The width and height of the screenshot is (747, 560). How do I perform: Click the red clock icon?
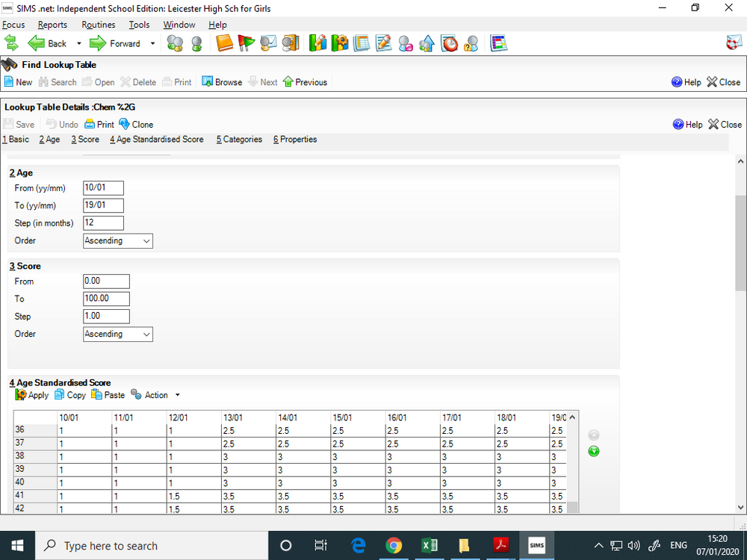coord(449,43)
